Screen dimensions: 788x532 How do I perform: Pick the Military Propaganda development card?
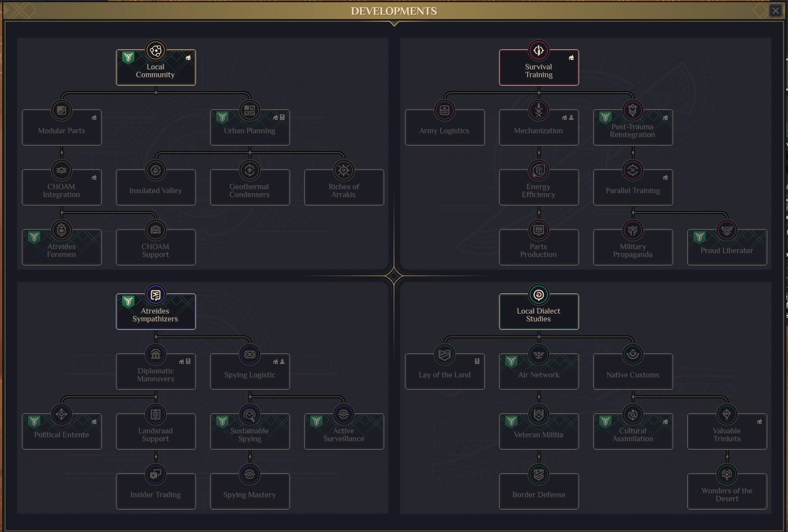click(x=633, y=247)
